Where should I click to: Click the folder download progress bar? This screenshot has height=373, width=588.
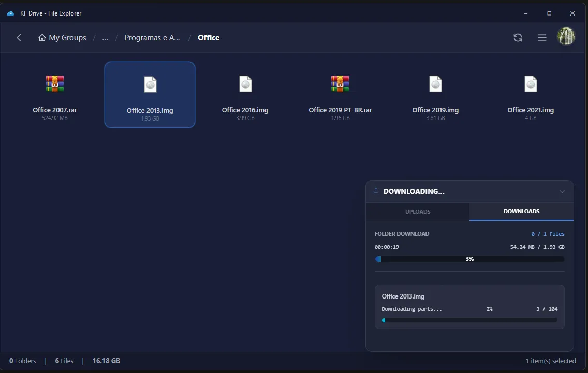coord(469,259)
